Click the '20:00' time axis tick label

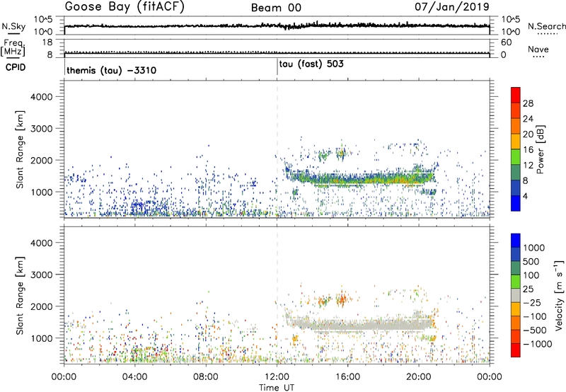(x=419, y=377)
